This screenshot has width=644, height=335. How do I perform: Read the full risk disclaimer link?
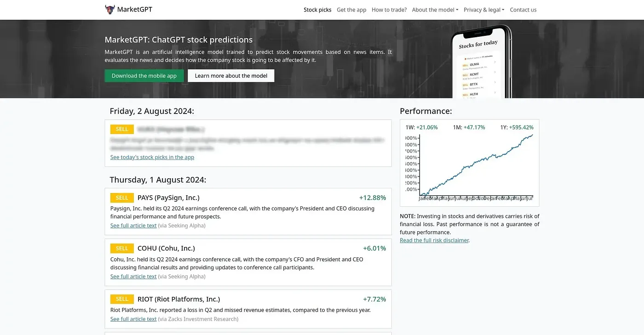(434, 240)
